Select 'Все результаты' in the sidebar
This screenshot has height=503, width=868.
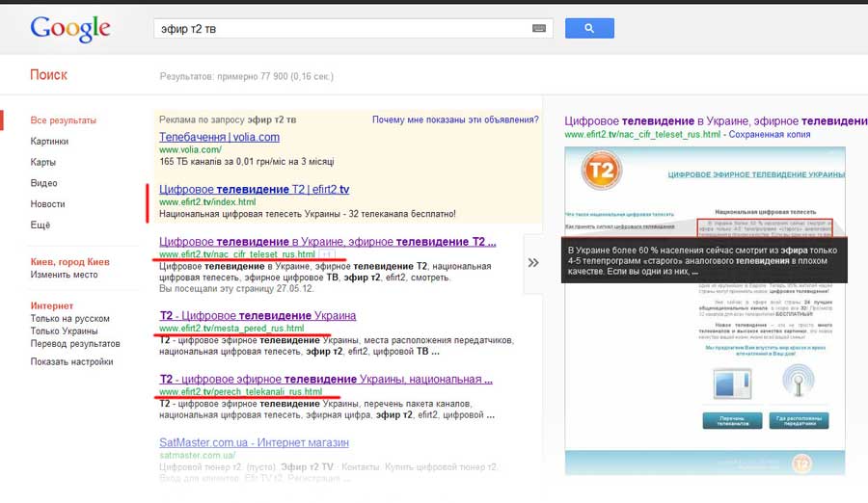pos(63,120)
